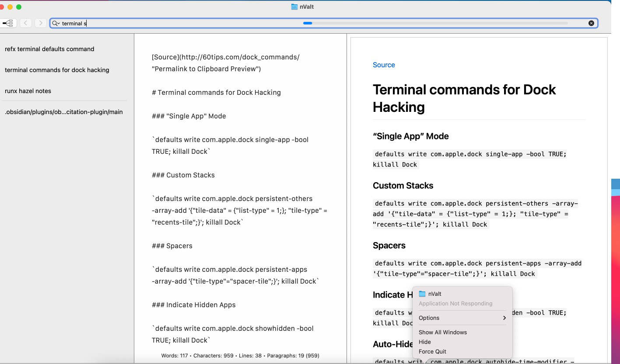The width and height of the screenshot is (620, 364).
Task: Click the nValt folder icon in the context menu
Action: pos(422,294)
